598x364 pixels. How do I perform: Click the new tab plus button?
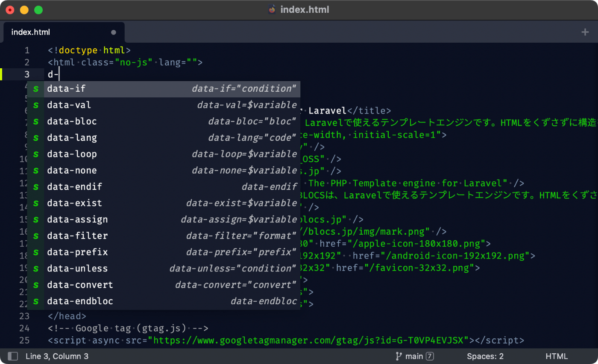(x=585, y=32)
